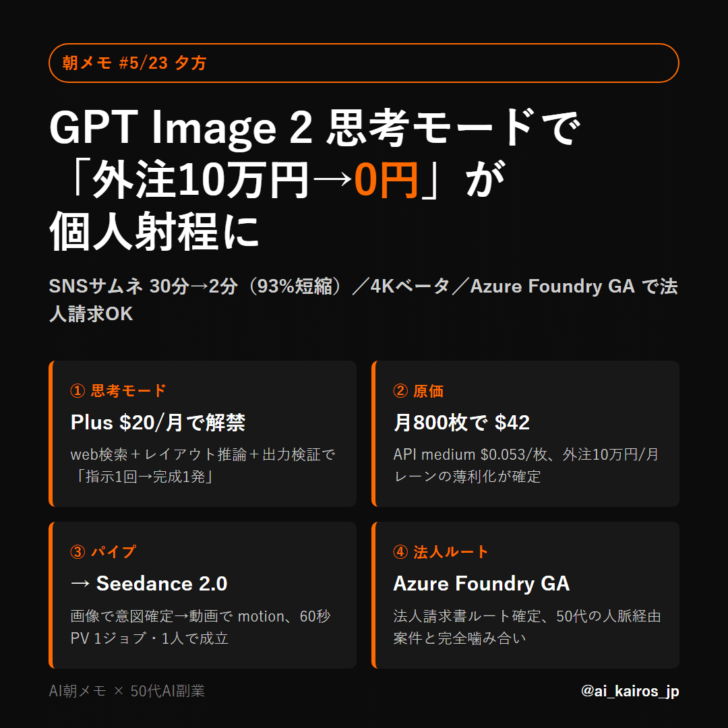The image size is (728, 728).
Task: Select the ④ 法人ルート card label
Action: (441, 551)
